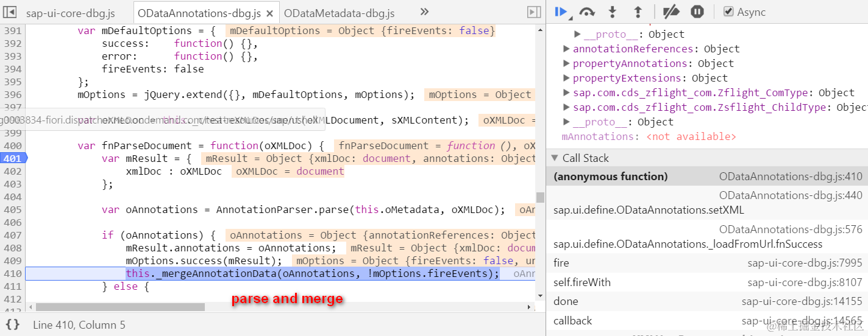Expand sap.com.cds_zflight_com.Zflight_ComType object
The width and height of the screenshot is (868, 336).
[566, 93]
